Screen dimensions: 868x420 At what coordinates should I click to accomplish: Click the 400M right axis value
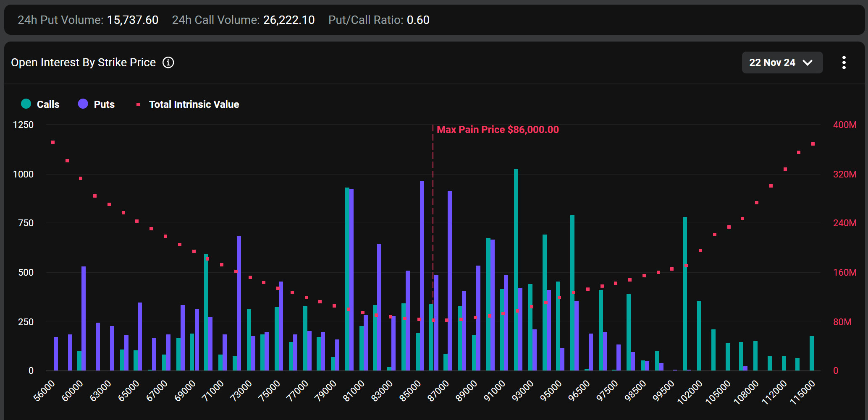pyautogui.click(x=845, y=125)
